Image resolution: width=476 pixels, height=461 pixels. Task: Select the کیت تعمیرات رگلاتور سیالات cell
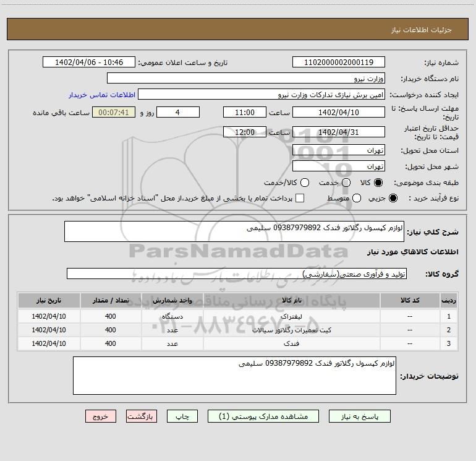tap(291, 330)
